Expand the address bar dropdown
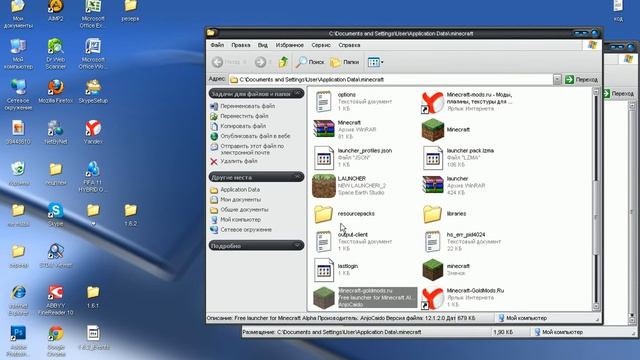 click(557, 80)
